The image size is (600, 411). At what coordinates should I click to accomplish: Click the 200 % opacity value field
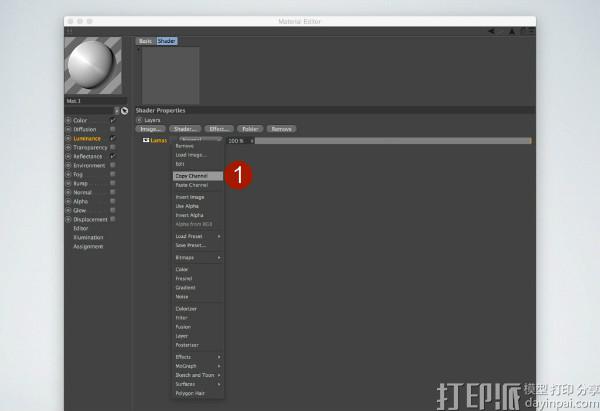(x=238, y=141)
